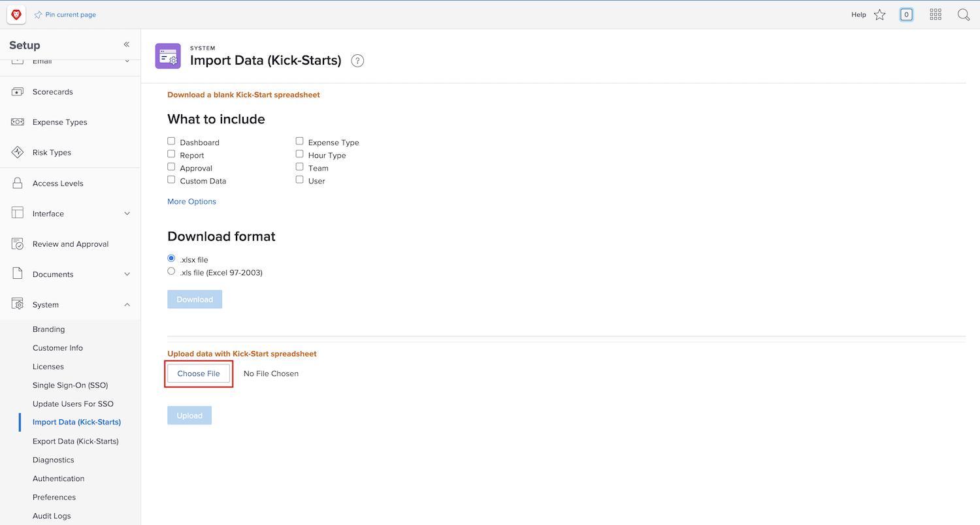
Task: Click the notification counter badge in the top bar
Action: tap(907, 14)
